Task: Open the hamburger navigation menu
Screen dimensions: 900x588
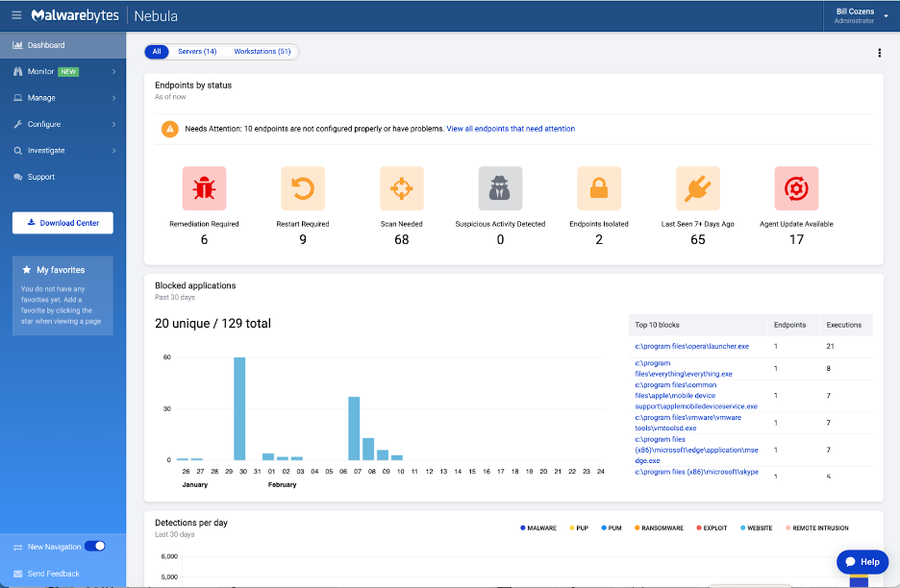Action: (16, 15)
